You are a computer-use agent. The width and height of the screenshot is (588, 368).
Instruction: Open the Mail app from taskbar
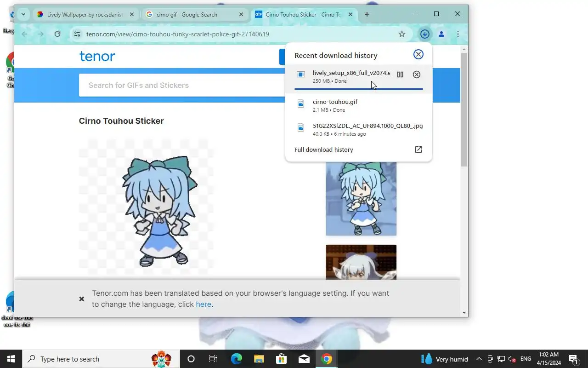point(304,359)
